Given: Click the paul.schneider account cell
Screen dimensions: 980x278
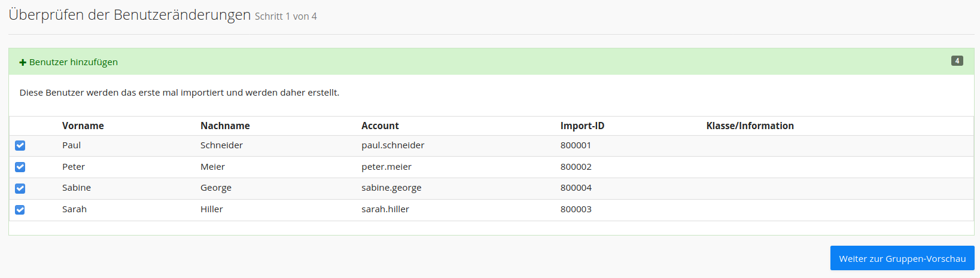Looking at the screenshot, I should point(392,145).
